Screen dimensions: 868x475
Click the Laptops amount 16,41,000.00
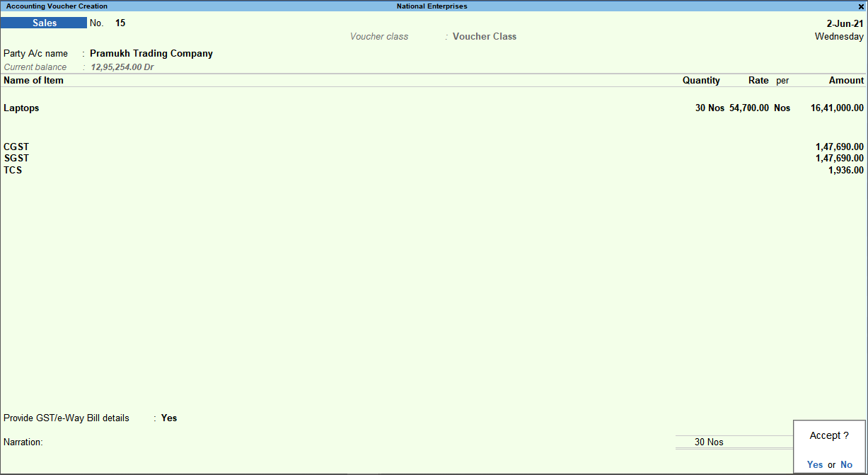(x=835, y=108)
